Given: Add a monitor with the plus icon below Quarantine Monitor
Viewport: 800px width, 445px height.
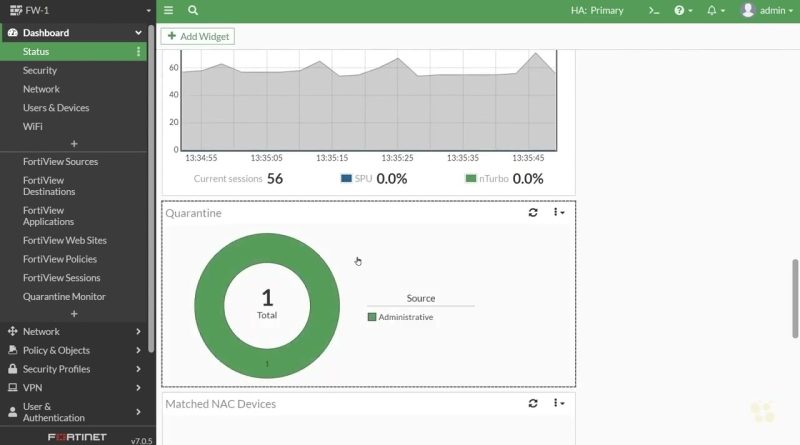Looking at the screenshot, I should coord(74,314).
